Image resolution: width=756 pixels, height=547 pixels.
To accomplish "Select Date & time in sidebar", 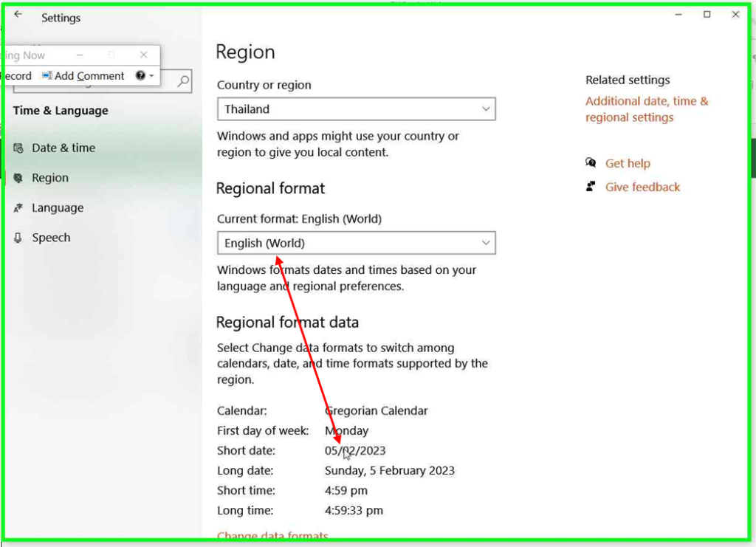I will click(63, 148).
